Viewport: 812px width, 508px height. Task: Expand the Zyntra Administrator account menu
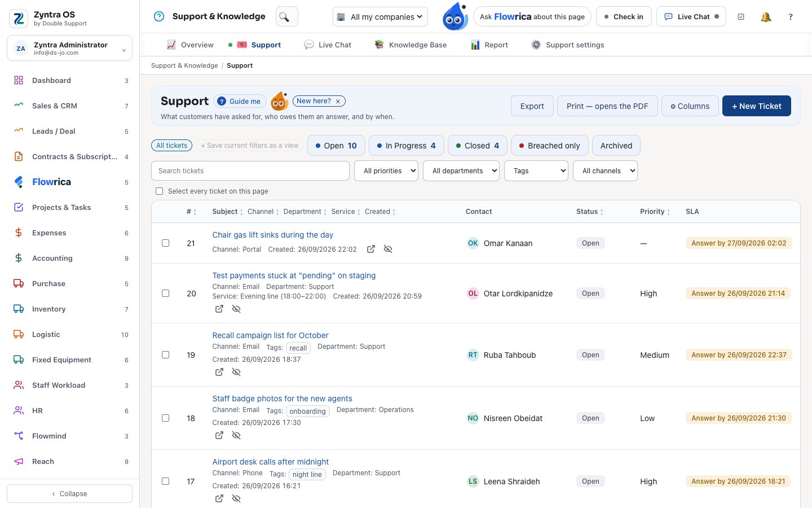[69, 49]
